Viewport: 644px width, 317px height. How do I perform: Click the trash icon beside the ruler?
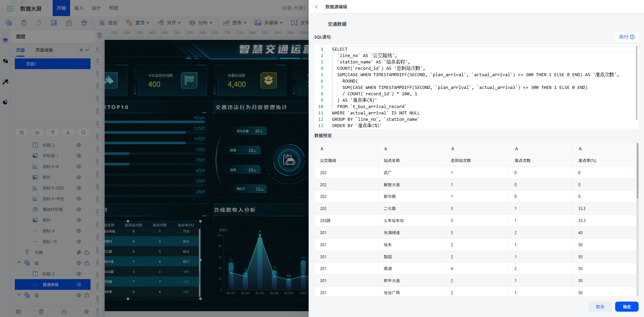(x=100, y=35)
